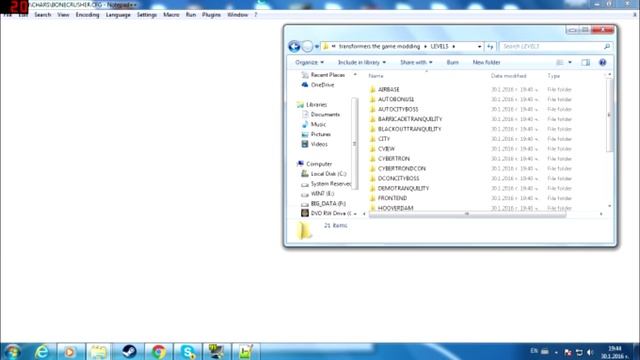Click LEVELS breadcrumb in address bar

(439, 47)
